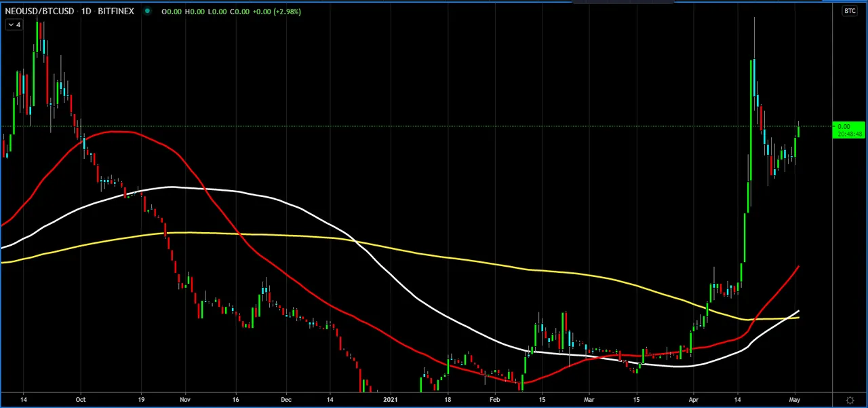Open the BTC currency selector
The image size is (868, 408).
pos(850,11)
